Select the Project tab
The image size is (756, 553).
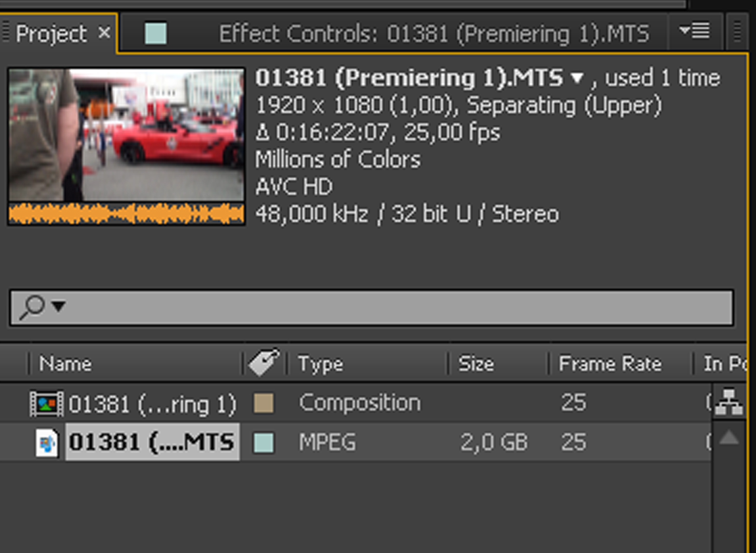click(x=51, y=34)
